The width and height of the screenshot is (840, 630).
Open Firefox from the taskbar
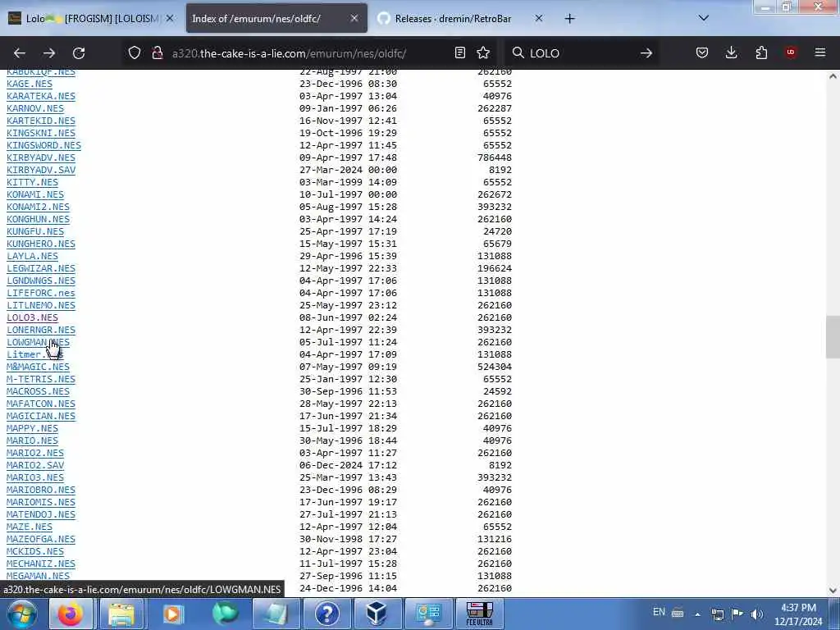tap(71, 614)
